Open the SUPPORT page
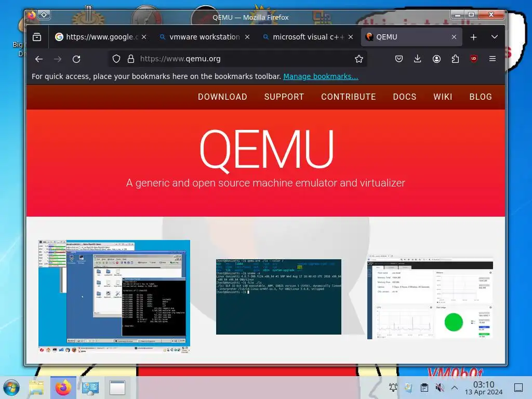Screen dimensions: 532x399 [x=284, y=97]
